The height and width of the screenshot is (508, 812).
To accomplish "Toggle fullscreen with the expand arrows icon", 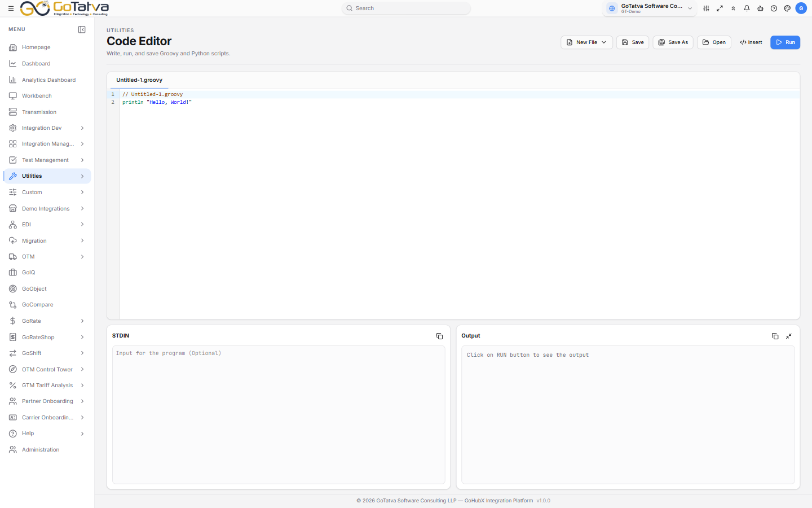I will coord(720,8).
